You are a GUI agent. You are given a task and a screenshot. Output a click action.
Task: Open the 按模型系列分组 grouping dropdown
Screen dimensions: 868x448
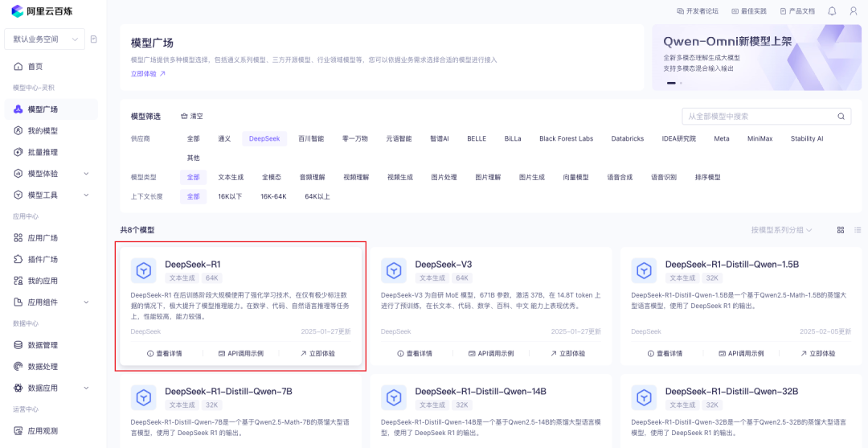pyautogui.click(x=782, y=230)
